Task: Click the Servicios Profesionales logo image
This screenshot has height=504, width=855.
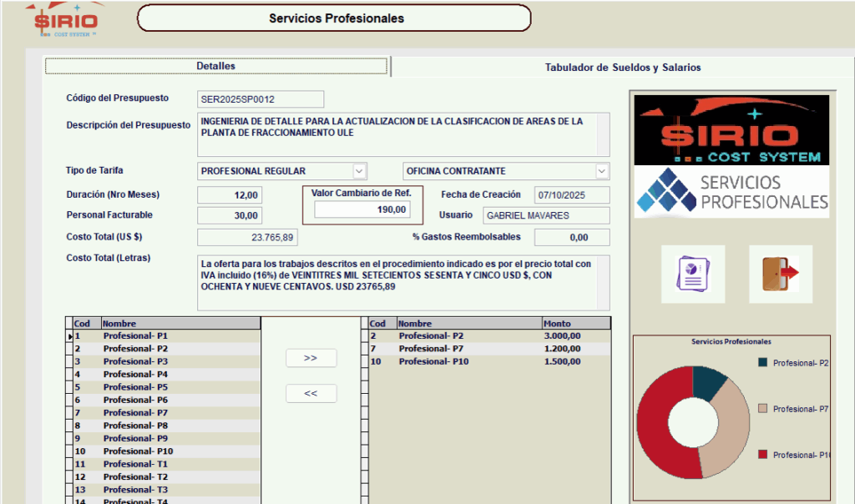Action: pyautogui.click(x=731, y=192)
